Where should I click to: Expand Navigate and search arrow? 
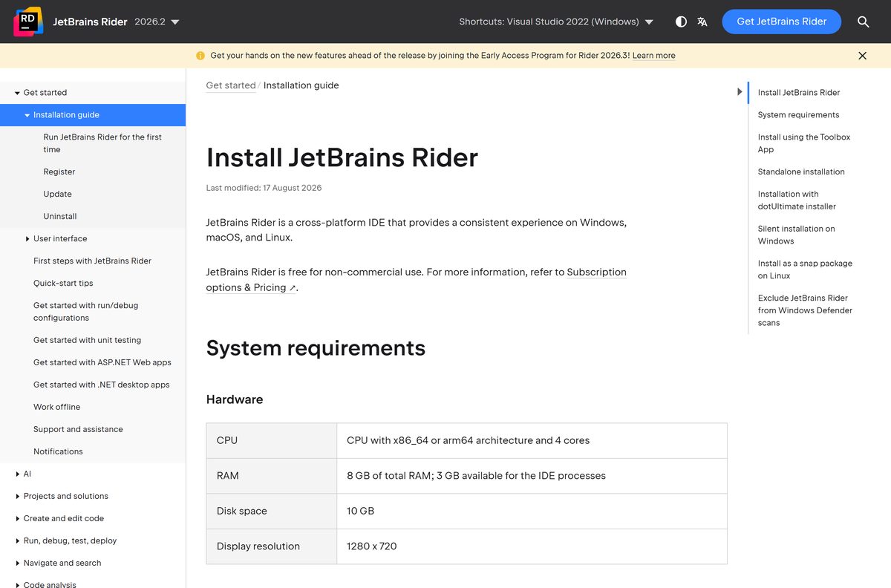point(17,563)
